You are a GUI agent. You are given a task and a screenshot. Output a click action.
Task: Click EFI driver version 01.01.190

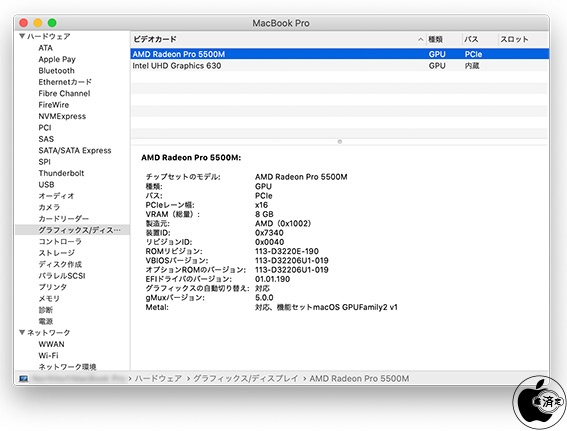point(273,279)
